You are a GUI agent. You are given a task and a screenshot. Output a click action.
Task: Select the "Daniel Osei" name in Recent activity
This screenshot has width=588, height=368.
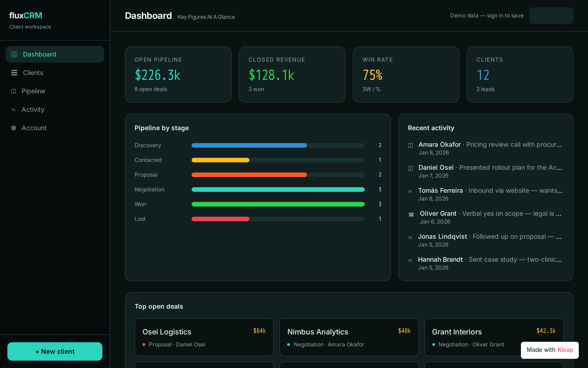(436, 167)
